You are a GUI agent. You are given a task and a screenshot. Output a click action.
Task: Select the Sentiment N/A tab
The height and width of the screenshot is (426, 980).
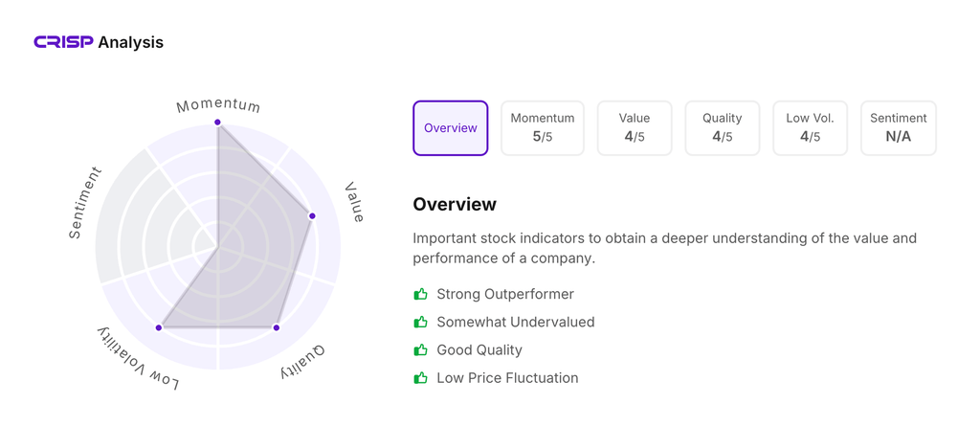899,128
